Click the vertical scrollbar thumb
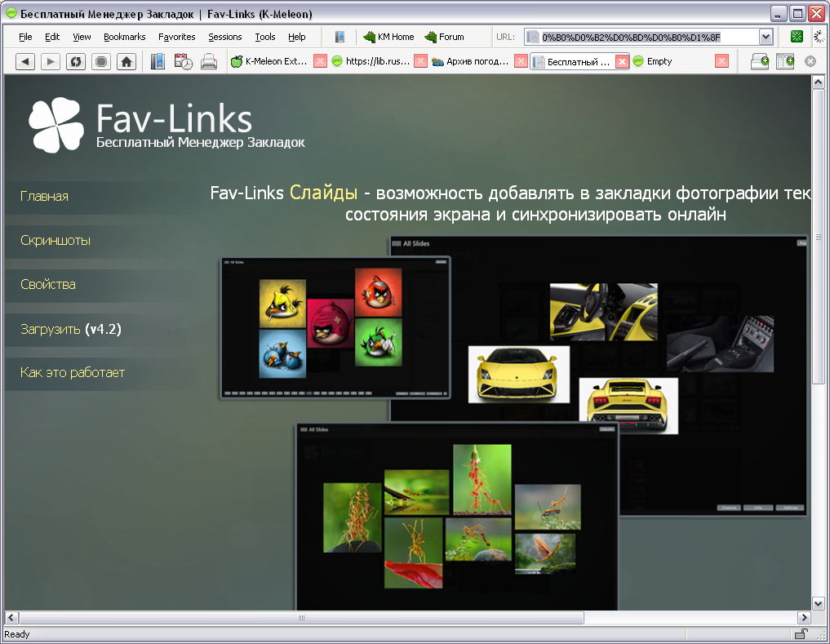This screenshot has height=644, width=830. pyautogui.click(x=819, y=237)
